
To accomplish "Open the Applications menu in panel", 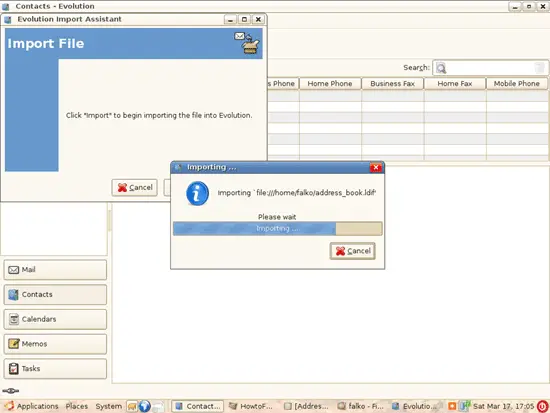I will pos(37,406).
